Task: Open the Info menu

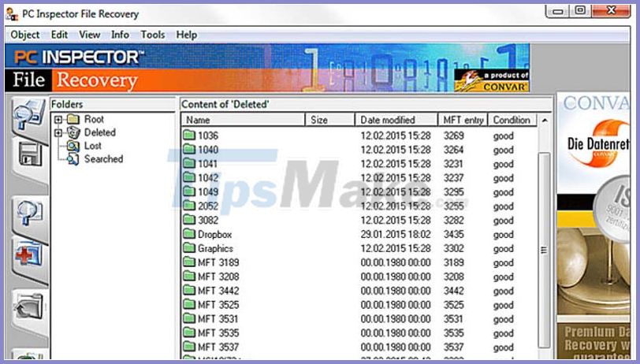Action: (121, 35)
